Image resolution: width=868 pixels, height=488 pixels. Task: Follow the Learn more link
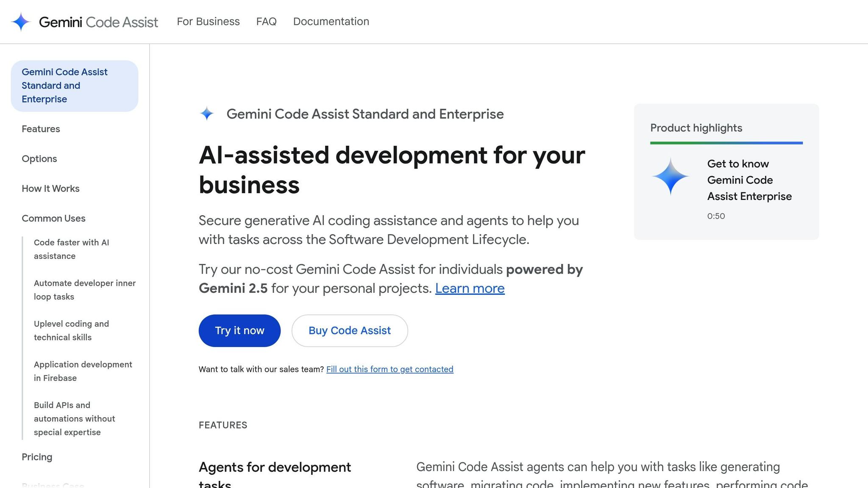(470, 288)
